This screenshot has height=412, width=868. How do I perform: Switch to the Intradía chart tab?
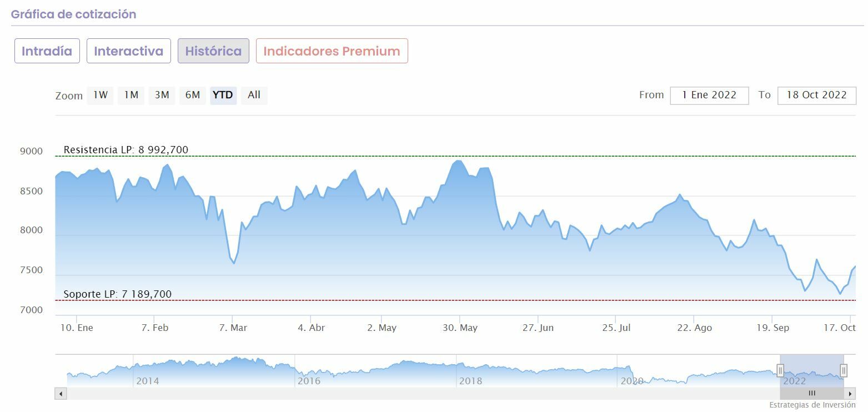pos(47,51)
